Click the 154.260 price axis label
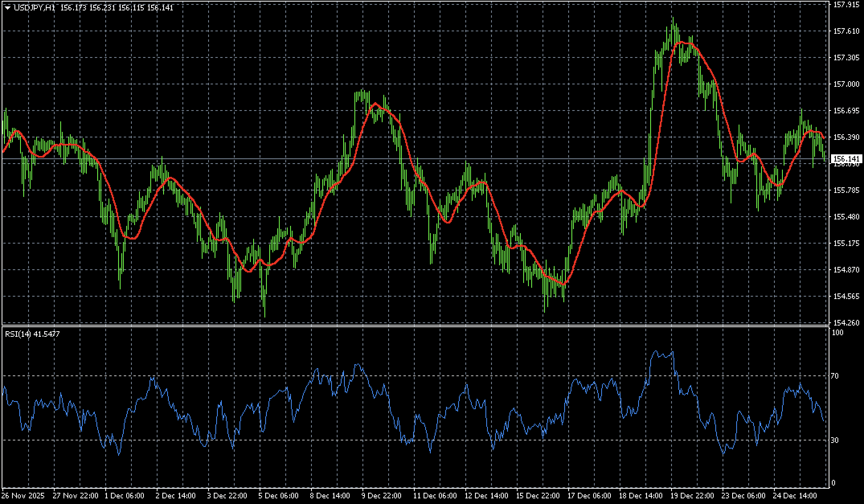 pyautogui.click(x=847, y=323)
